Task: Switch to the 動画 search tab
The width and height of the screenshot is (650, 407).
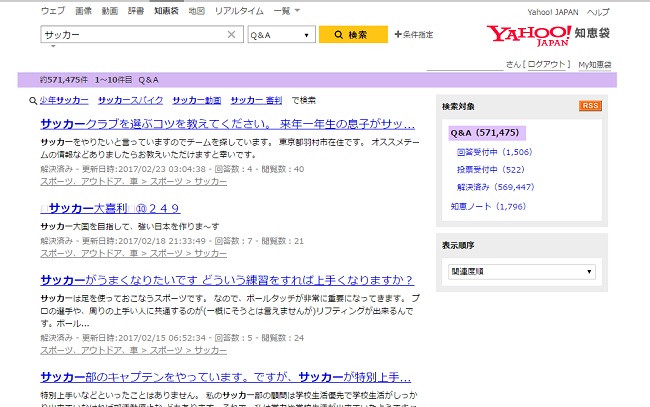Action: tap(110, 11)
